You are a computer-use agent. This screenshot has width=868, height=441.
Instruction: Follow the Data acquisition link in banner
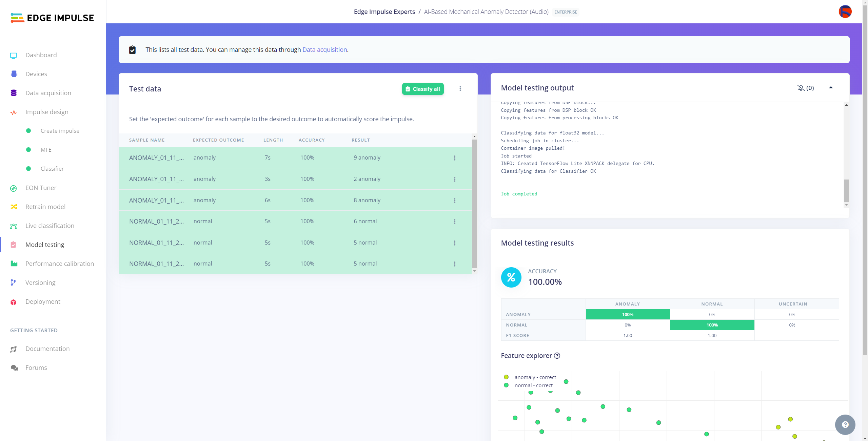[x=324, y=49]
